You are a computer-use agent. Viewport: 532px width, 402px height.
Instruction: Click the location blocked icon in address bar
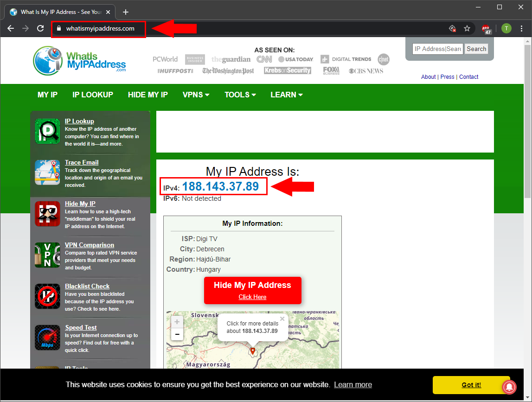452,28
